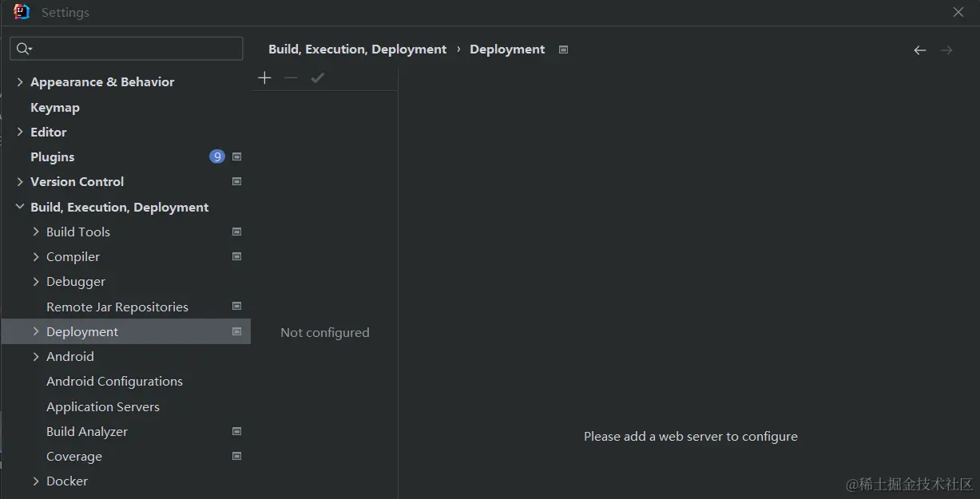
Task: Click the IntelliJ logo in the title bar
Action: (x=22, y=12)
